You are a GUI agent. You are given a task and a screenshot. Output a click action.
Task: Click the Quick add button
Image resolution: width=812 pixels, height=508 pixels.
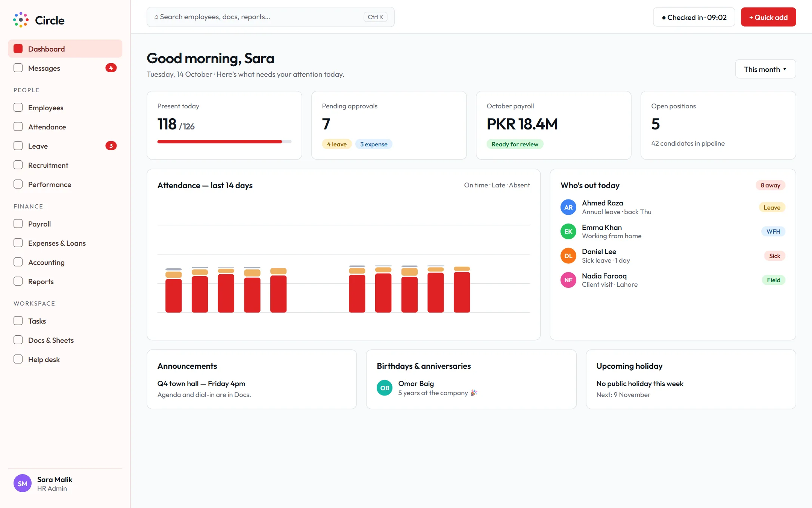768,17
